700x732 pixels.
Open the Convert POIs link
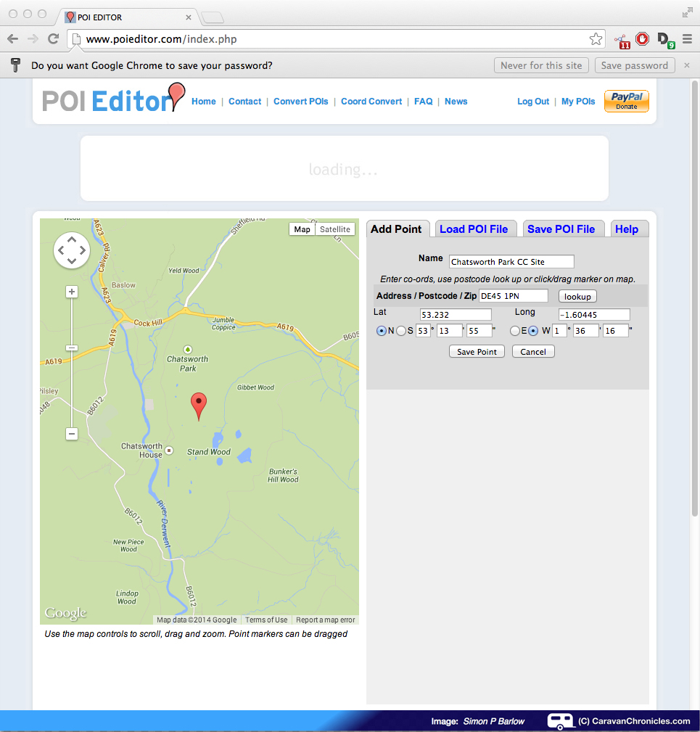300,102
